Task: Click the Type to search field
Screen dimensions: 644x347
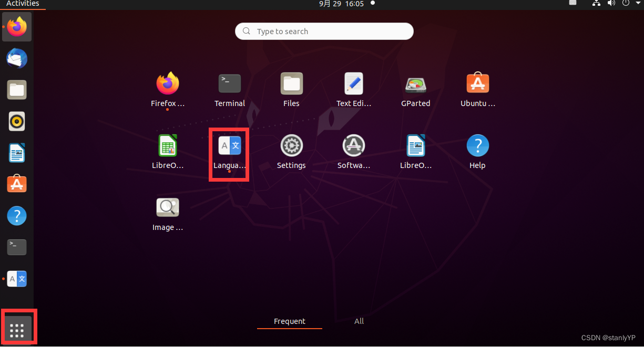Action: click(x=324, y=31)
